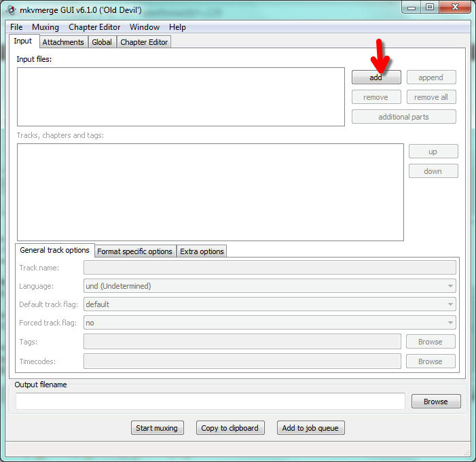This screenshot has width=476, height=462.
Task: Close the mkvmerge GUI window
Action: click(x=455, y=7)
